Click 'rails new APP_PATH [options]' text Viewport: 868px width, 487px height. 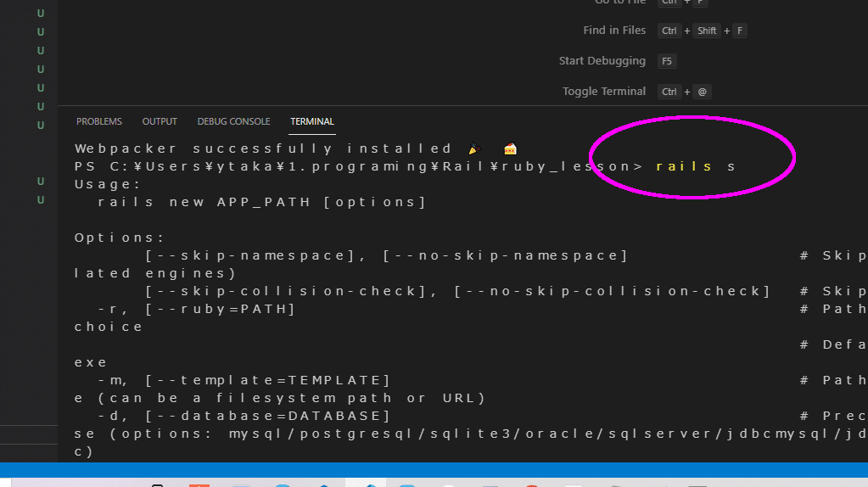[262, 202]
